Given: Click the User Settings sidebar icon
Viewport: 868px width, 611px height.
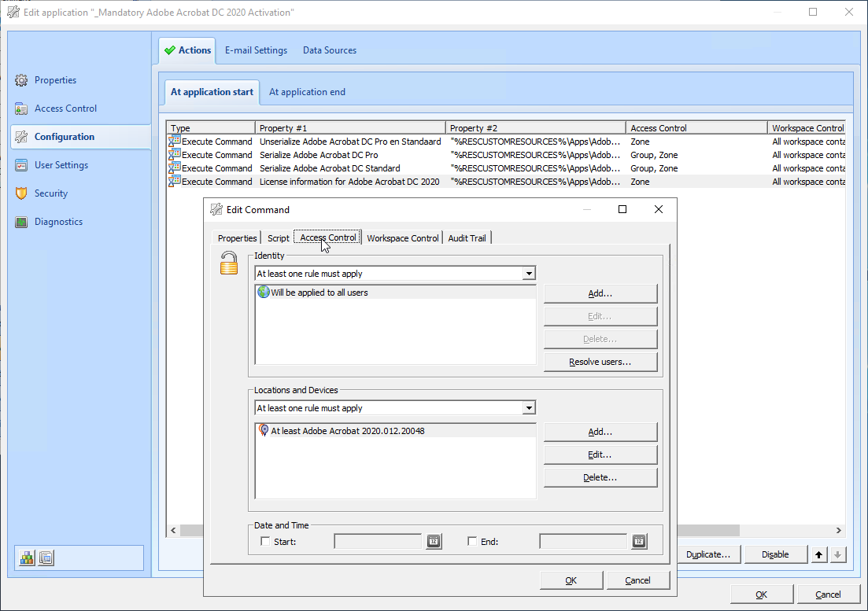Looking at the screenshot, I should coord(21,165).
